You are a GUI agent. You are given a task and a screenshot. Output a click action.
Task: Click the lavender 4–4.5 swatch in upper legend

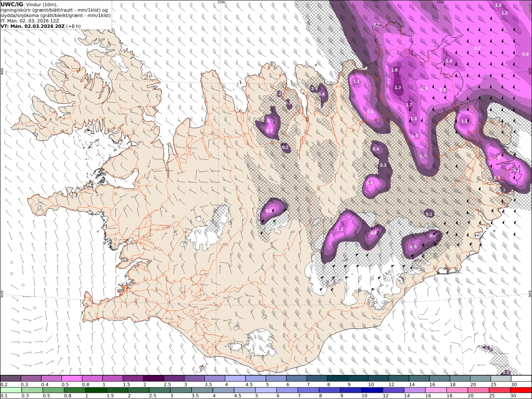tap(235, 378)
